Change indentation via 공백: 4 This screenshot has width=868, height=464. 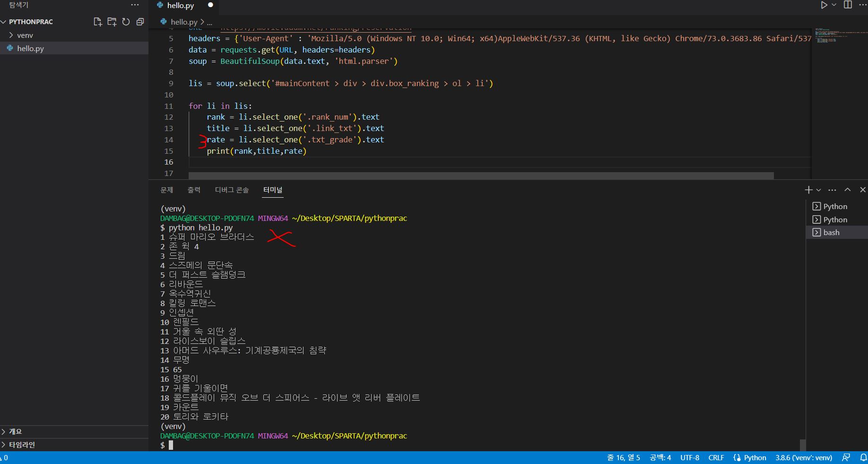click(x=660, y=457)
